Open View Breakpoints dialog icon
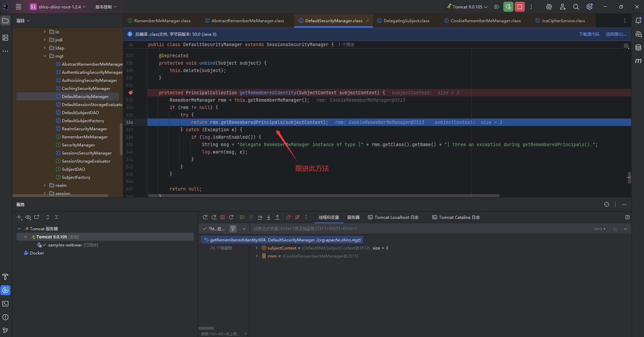Viewport: 644px width, 337px height. pyautogui.click(x=289, y=217)
